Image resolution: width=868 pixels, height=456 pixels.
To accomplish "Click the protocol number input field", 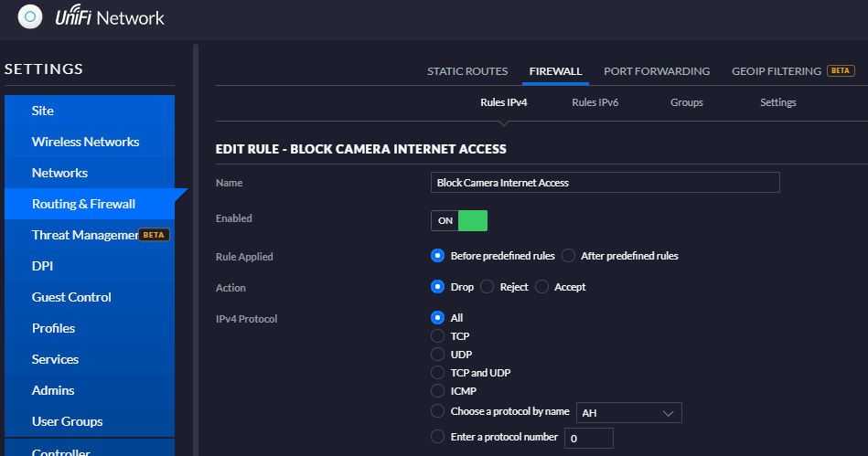I will click(x=588, y=439).
